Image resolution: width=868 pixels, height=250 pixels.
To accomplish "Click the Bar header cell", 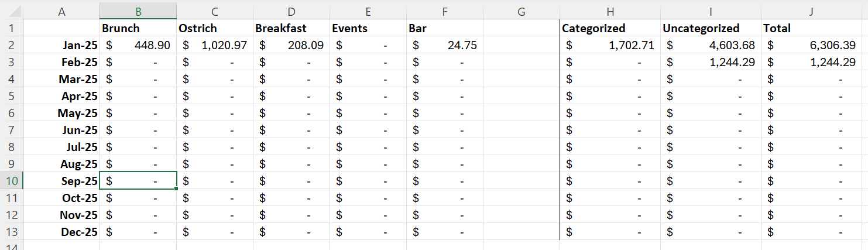I will 444,28.
